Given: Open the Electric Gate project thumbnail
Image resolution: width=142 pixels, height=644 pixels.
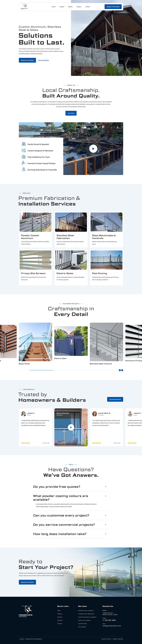Looking at the screenshot, I should [x=71, y=341].
